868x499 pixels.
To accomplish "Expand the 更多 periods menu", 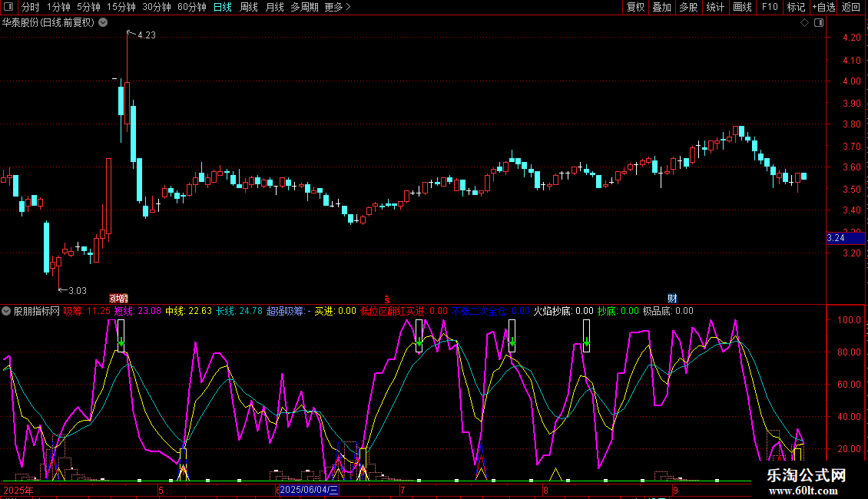I will [337, 7].
